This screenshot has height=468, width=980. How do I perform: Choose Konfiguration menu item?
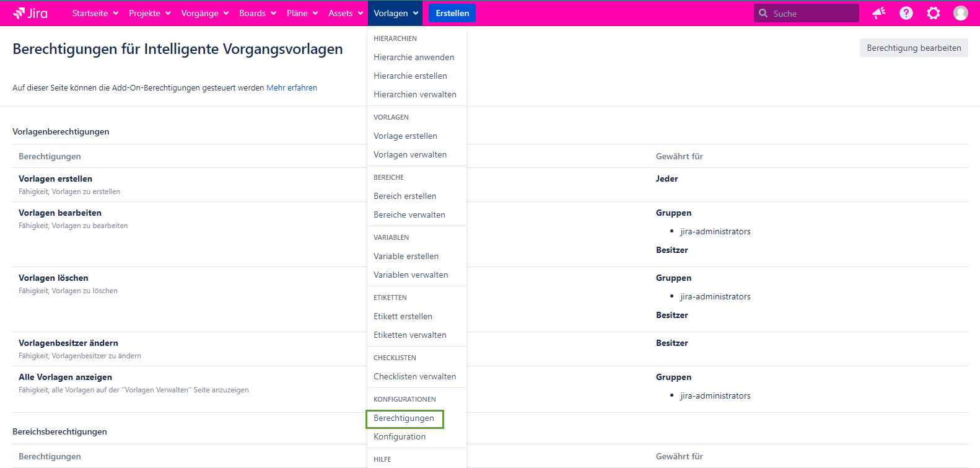pos(400,436)
